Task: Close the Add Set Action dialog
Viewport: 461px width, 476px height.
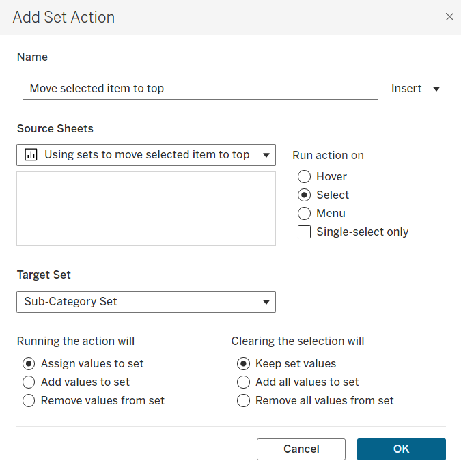Action: (449, 17)
